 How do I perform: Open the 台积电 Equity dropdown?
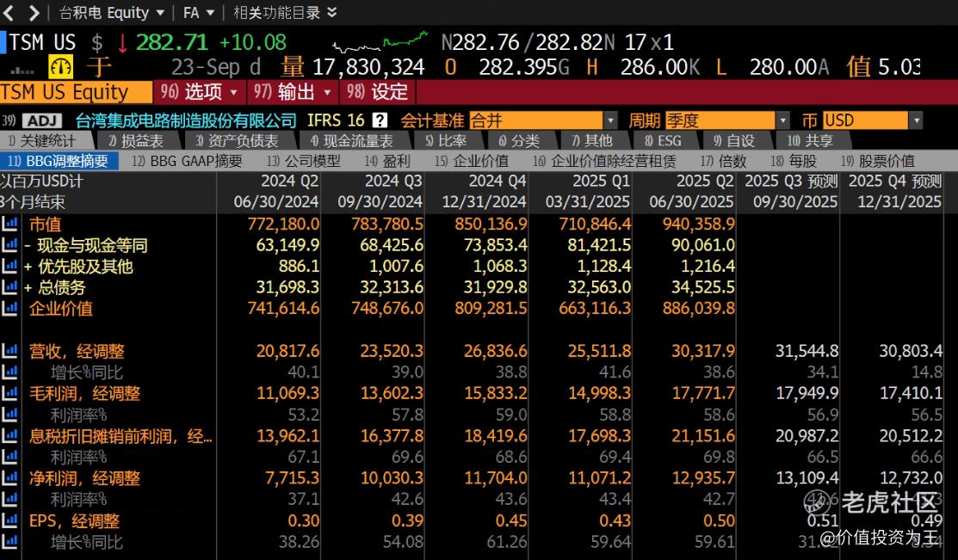coord(112,12)
